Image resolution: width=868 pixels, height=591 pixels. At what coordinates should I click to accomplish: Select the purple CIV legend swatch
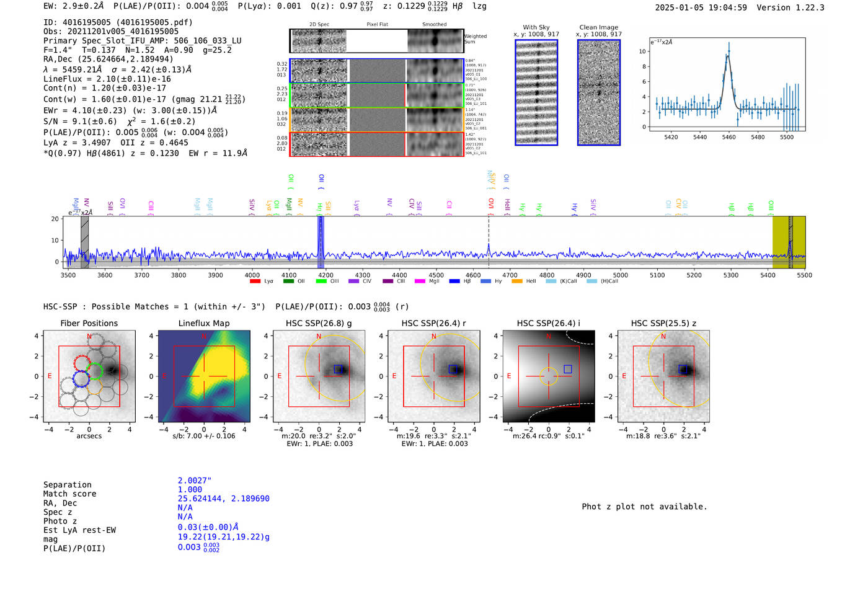354,281
